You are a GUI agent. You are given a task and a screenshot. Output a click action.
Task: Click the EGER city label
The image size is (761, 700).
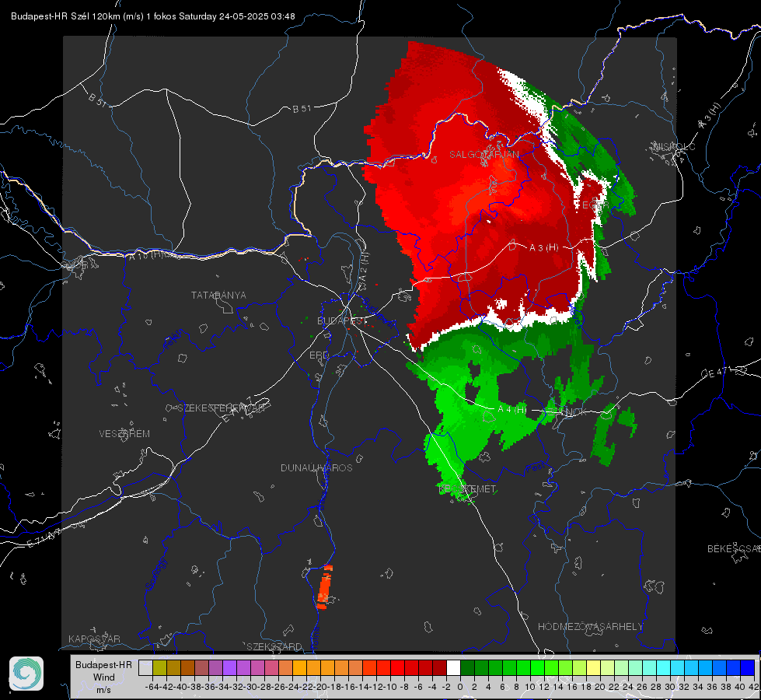coord(595,205)
